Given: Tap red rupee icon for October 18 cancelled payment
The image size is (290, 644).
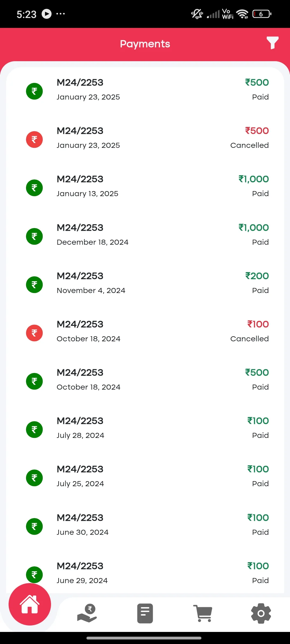Looking at the screenshot, I should tap(34, 333).
